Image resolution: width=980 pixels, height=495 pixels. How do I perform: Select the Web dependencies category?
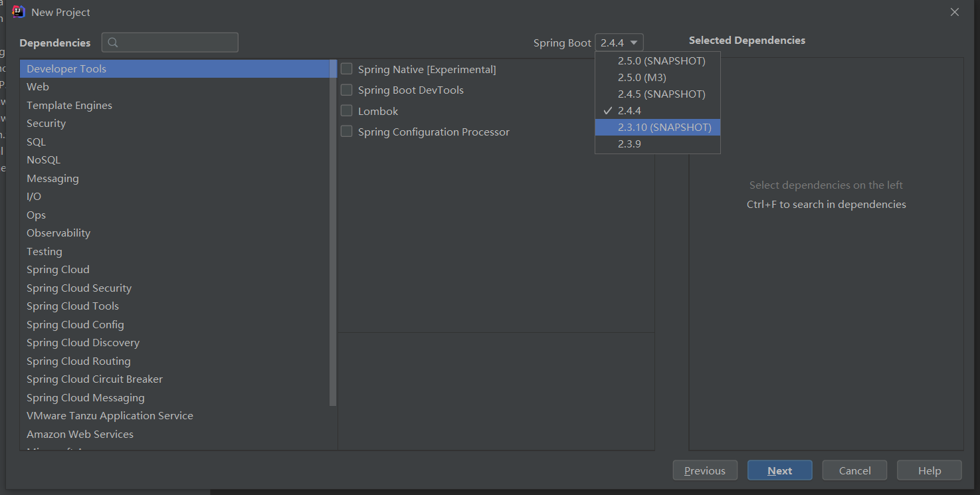pyautogui.click(x=38, y=86)
